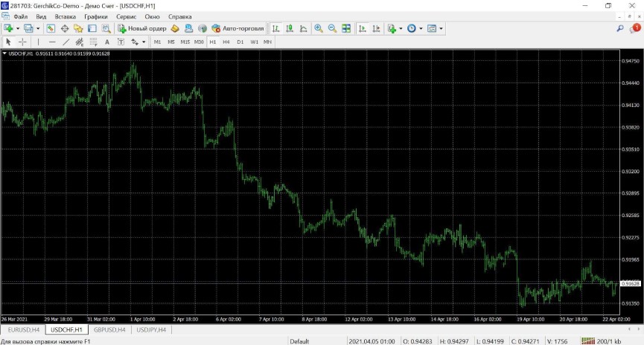644x345 pixels.
Task: Switch to candlestick chart display
Action: click(290, 28)
